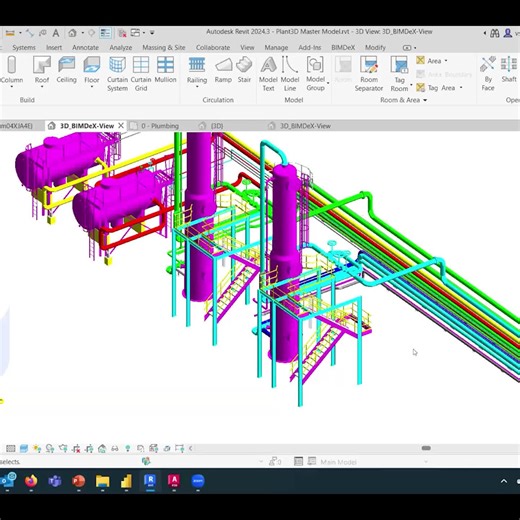Toggle Reveal Hidden Elements lightbulb

pyautogui.click(x=128, y=448)
